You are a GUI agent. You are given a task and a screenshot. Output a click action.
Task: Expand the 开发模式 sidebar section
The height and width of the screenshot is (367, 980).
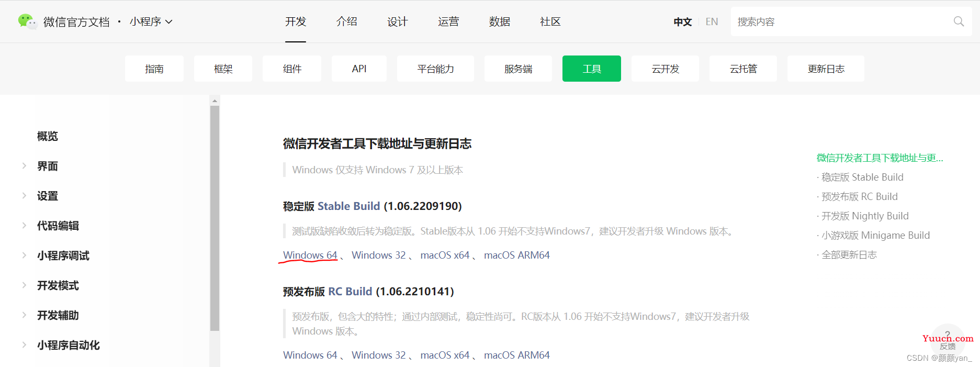(x=24, y=285)
